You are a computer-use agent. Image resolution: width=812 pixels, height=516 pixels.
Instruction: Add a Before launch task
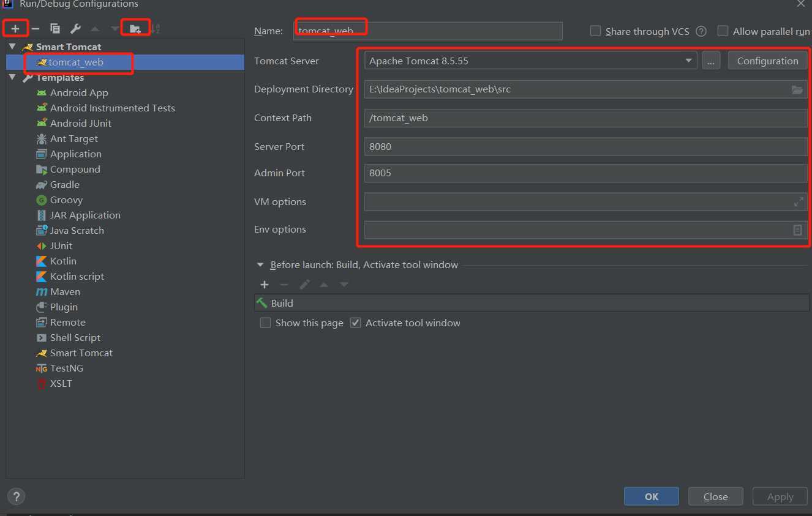265,285
